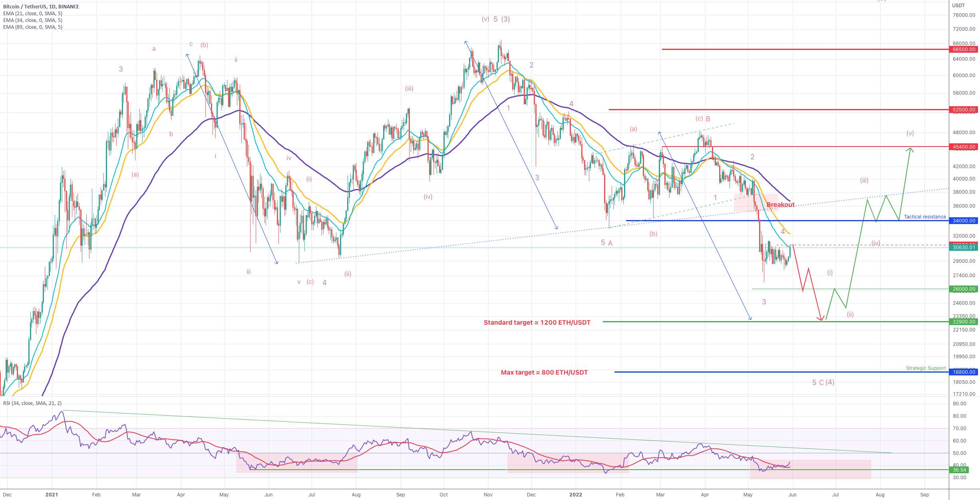
Task: Select the '(c) B' wave label
Action: [x=703, y=119]
